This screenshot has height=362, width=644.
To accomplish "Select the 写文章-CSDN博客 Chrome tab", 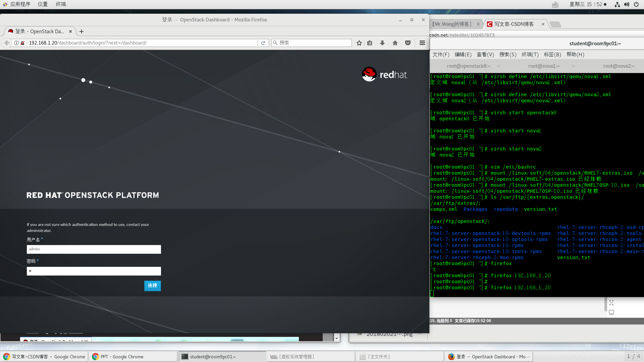I will point(514,24).
